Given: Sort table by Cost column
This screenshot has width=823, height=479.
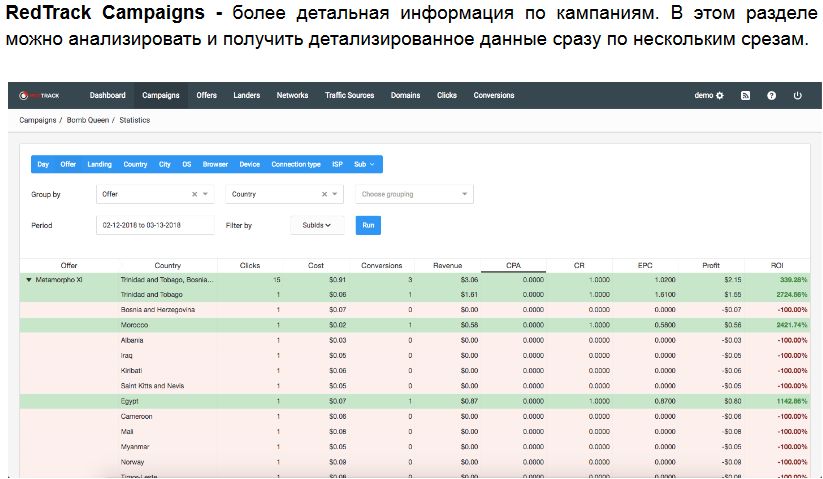Looking at the screenshot, I should (316, 265).
